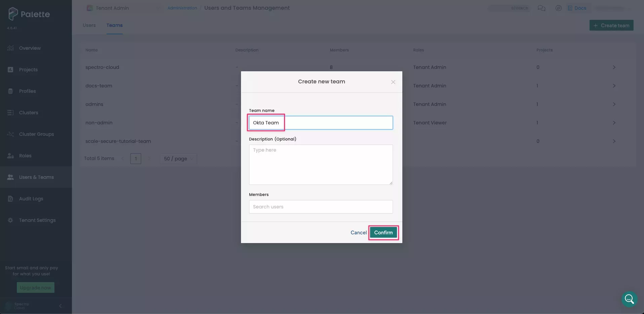Switch to the Users tab

coord(89,25)
